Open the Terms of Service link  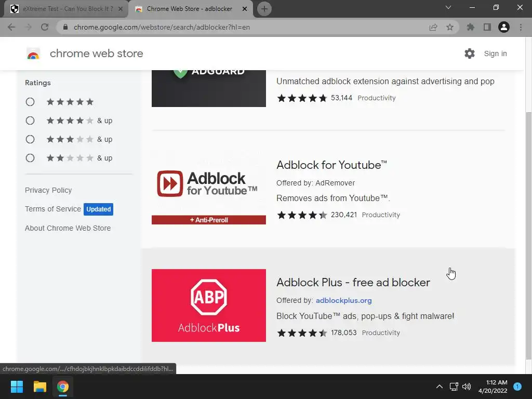pos(53,209)
